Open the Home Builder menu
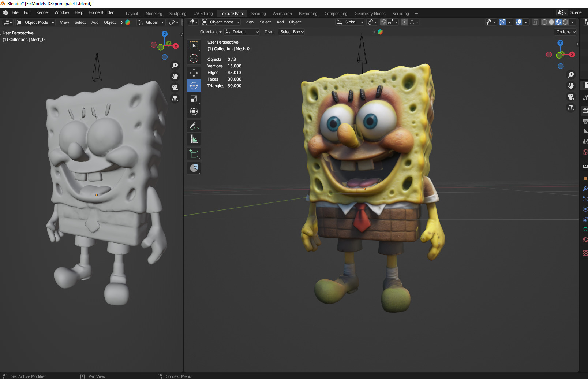Image resolution: width=588 pixels, height=379 pixels. coord(101,12)
